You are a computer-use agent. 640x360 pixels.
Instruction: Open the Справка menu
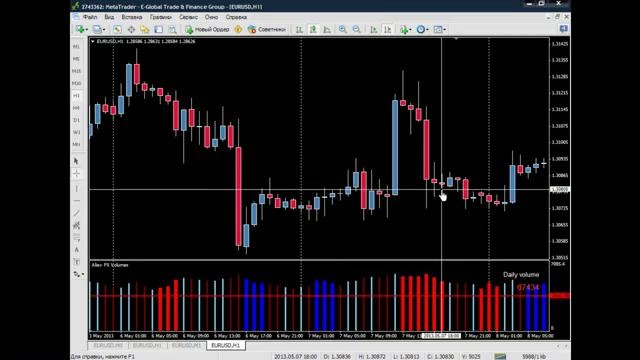click(236, 17)
